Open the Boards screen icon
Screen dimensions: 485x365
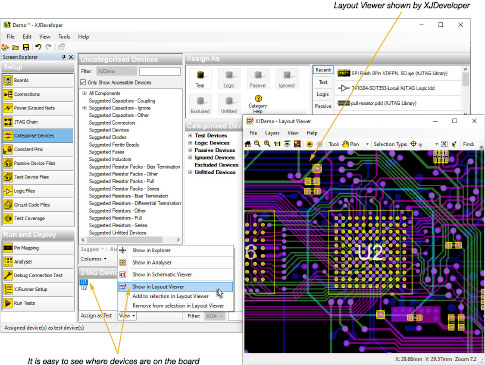point(8,80)
